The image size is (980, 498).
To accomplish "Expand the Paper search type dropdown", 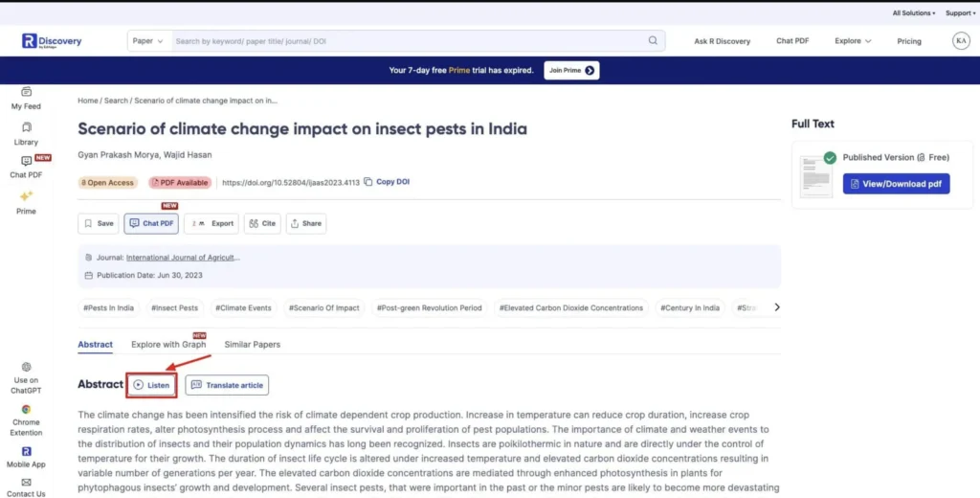I will click(148, 41).
